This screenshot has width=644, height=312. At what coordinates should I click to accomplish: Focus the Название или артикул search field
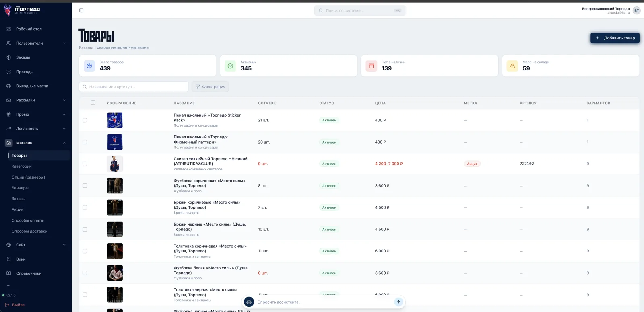pos(134,87)
